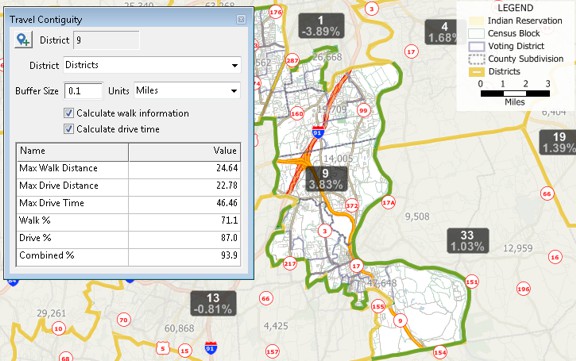The width and height of the screenshot is (576, 361).
Task: Click the route 217 marker on map
Action: (290, 263)
